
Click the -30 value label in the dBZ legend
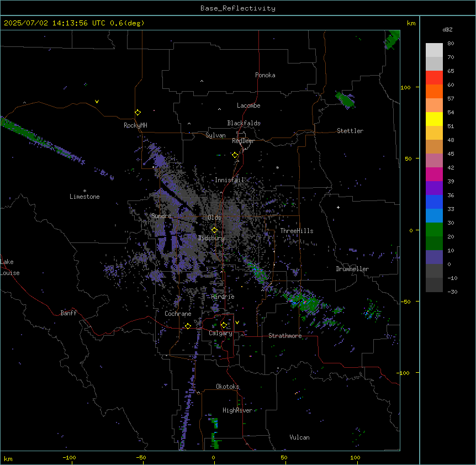click(452, 292)
